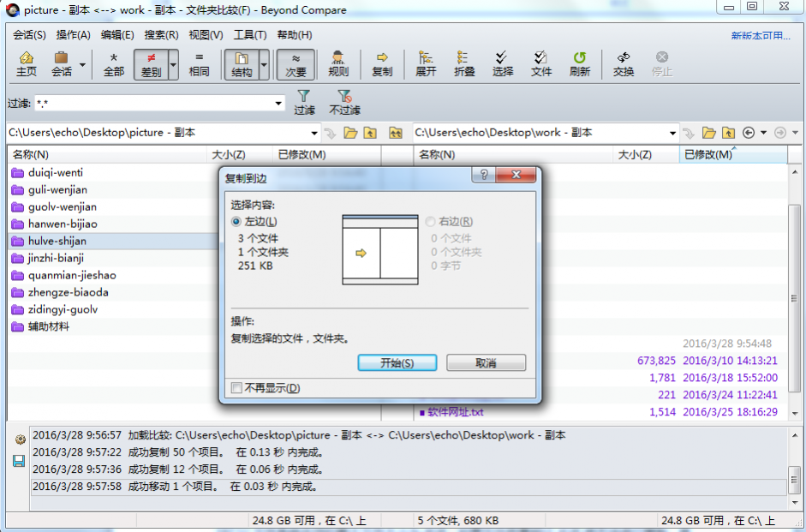Open the 会话 dropdown arrow
The image size is (806, 532).
(x=81, y=64)
